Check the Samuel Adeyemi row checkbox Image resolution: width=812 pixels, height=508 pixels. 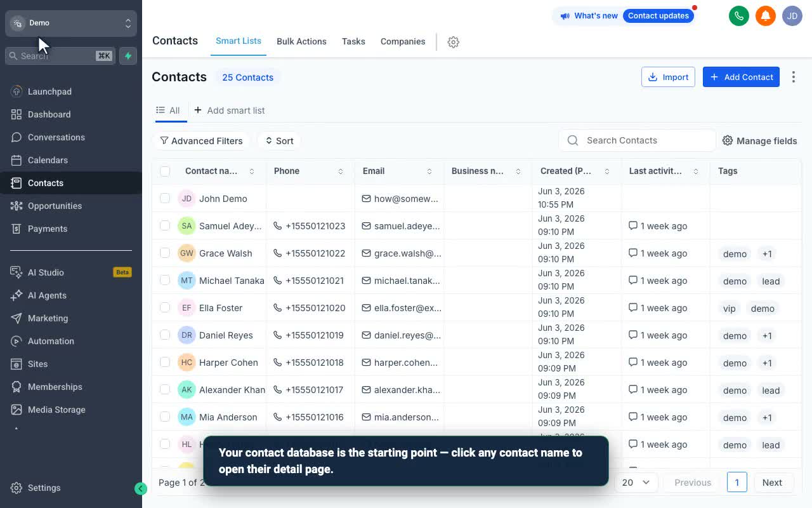click(165, 225)
